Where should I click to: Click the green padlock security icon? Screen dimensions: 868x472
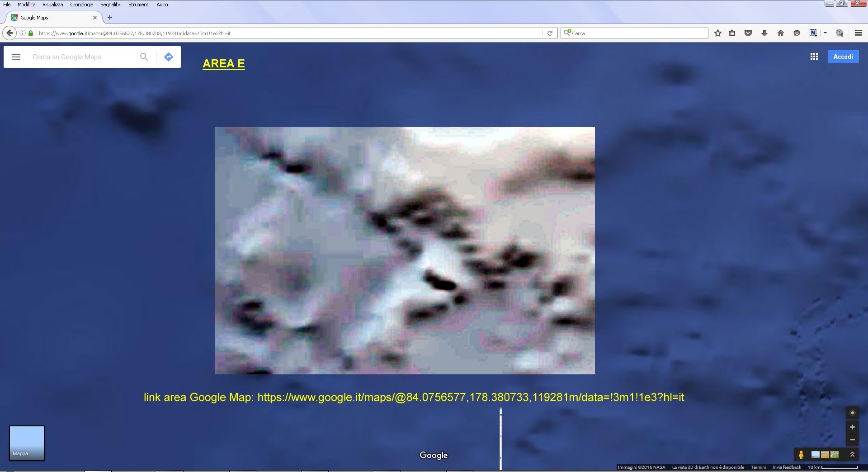click(x=31, y=33)
